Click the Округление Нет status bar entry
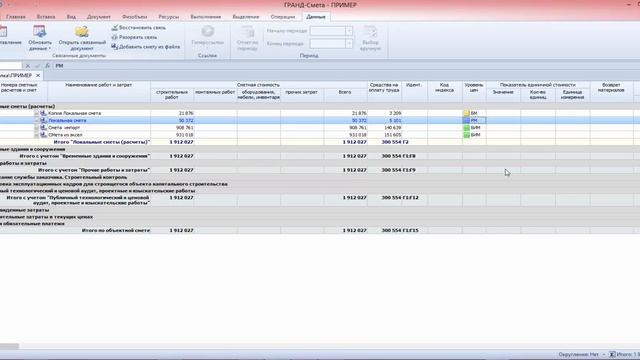This screenshot has width=640, height=360. (x=578, y=355)
